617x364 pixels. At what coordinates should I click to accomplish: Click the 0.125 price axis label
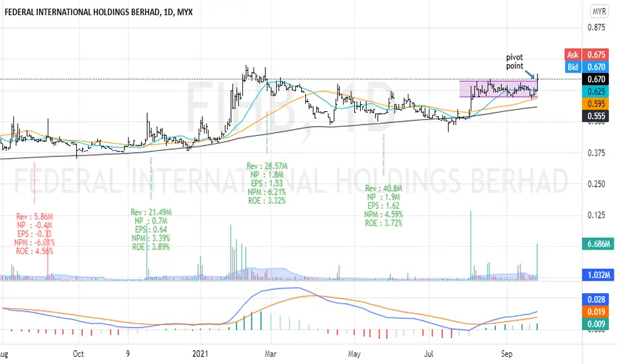pos(596,215)
